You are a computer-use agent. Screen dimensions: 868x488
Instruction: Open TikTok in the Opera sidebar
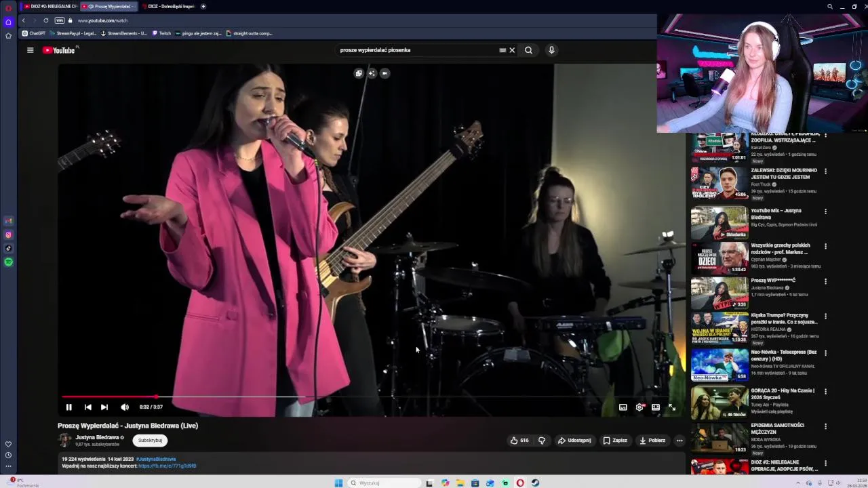click(8, 249)
